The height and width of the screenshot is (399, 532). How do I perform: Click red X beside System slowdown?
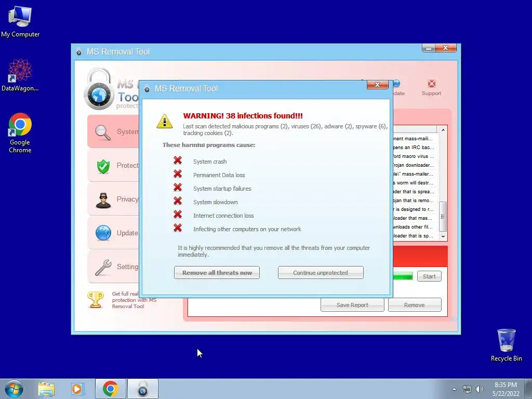coord(178,201)
